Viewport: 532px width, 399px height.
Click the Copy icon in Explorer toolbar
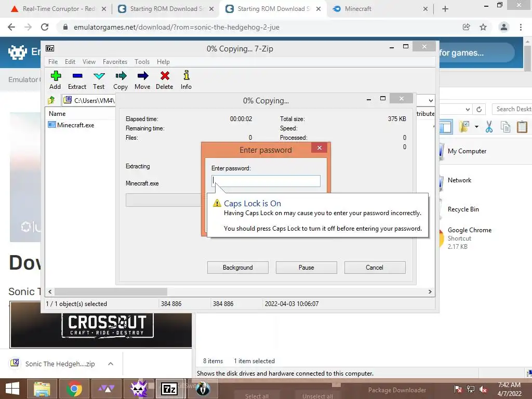click(506, 127)
